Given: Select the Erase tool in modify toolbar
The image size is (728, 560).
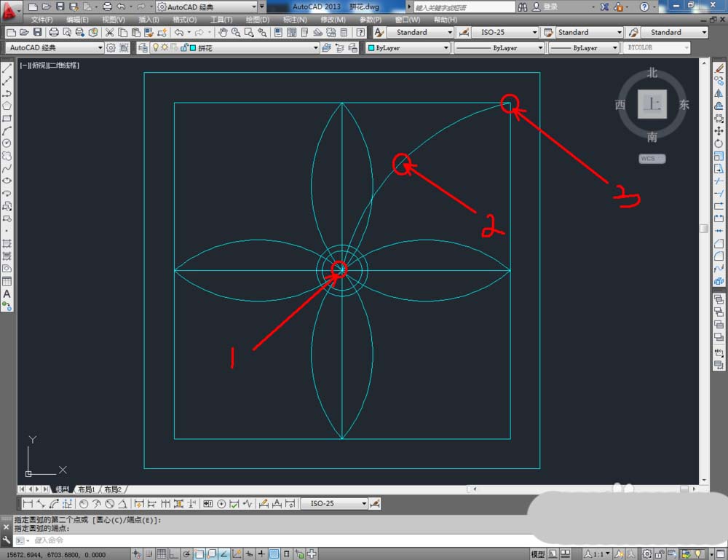Looking at the screenshot, I should pyautogui.click(x=719, y=68).
